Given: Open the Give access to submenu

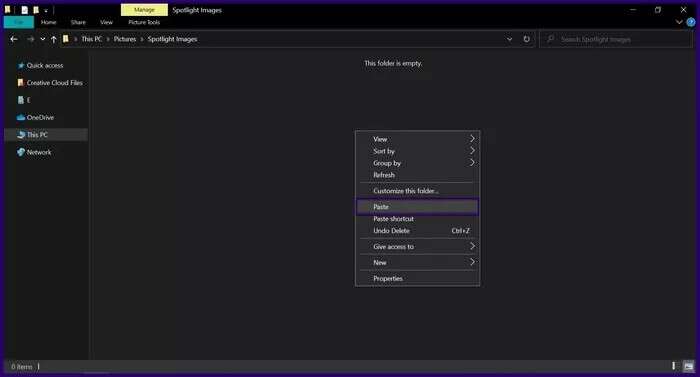Looking at the screenshot, I should point(417,247).
